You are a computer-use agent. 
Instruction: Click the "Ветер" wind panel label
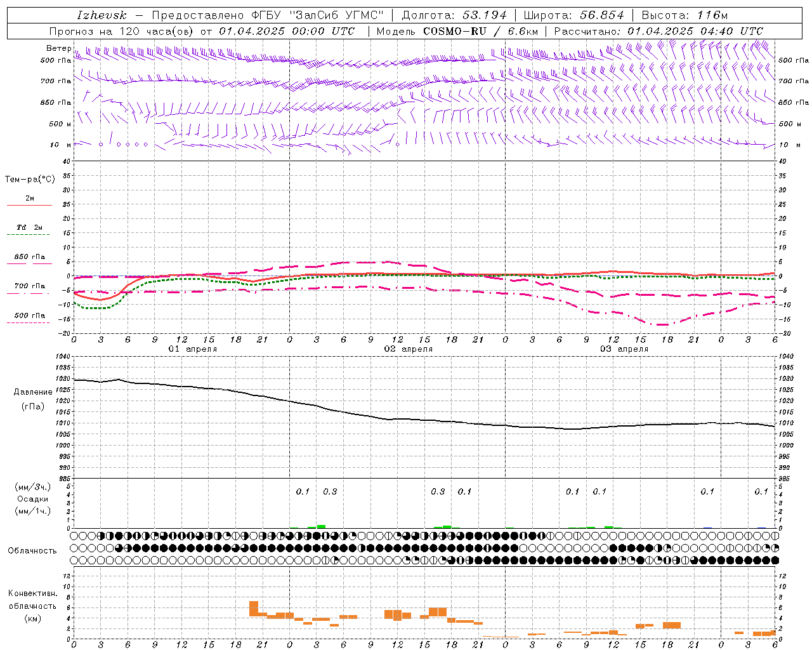point(59,48)
